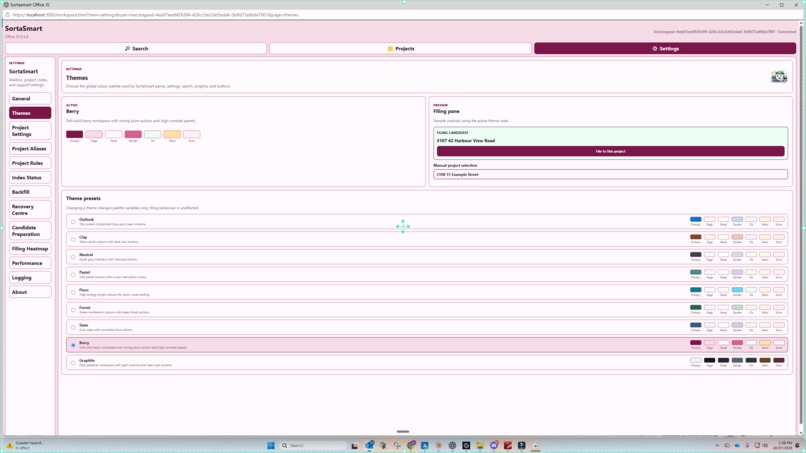Image resolution: width=806 pixels, height=453 pixels.
Task: Click the active Berry Page colour swatch
Action: point(94,134)
